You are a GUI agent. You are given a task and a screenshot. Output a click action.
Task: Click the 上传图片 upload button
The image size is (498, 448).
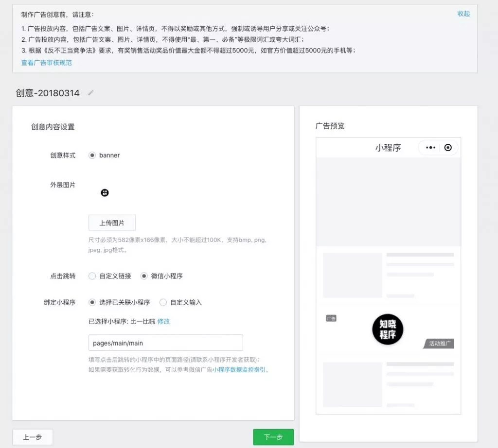pyautogui.click(x=111, y=223)
